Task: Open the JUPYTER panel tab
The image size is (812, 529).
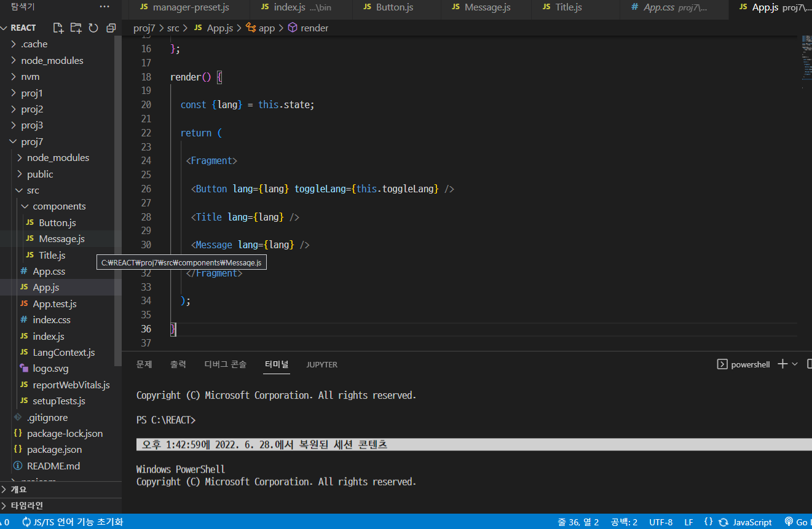Action: [x=322, y=364]
